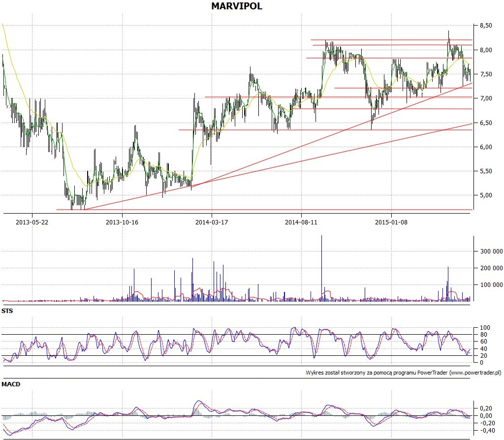Select the 8,50 price axis label
Viewport: 504px width, 440px height.
pos(486,26)
